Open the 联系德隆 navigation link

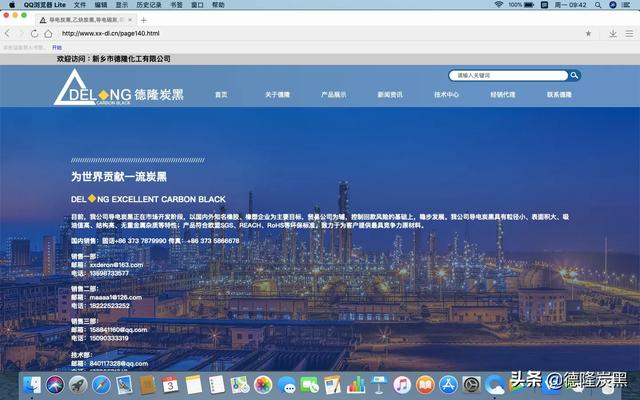click(559, 95)
